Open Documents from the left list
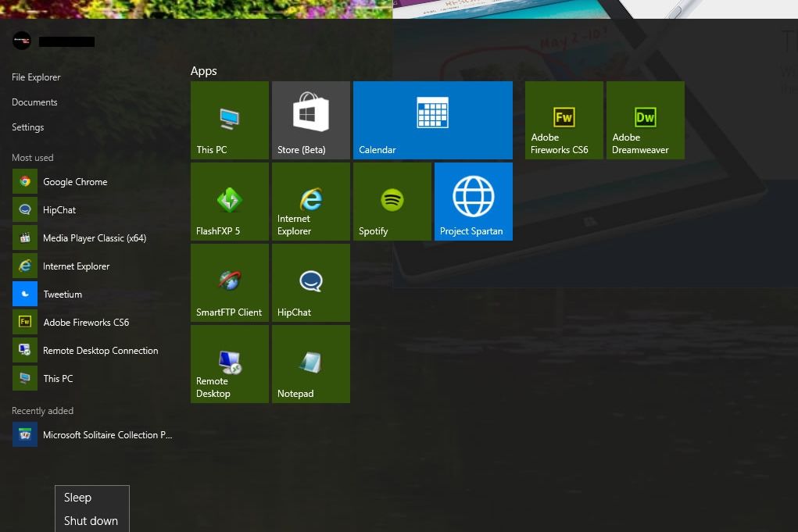Image resolution: width=798 pixels, height=532 pixels. (34, 102)
